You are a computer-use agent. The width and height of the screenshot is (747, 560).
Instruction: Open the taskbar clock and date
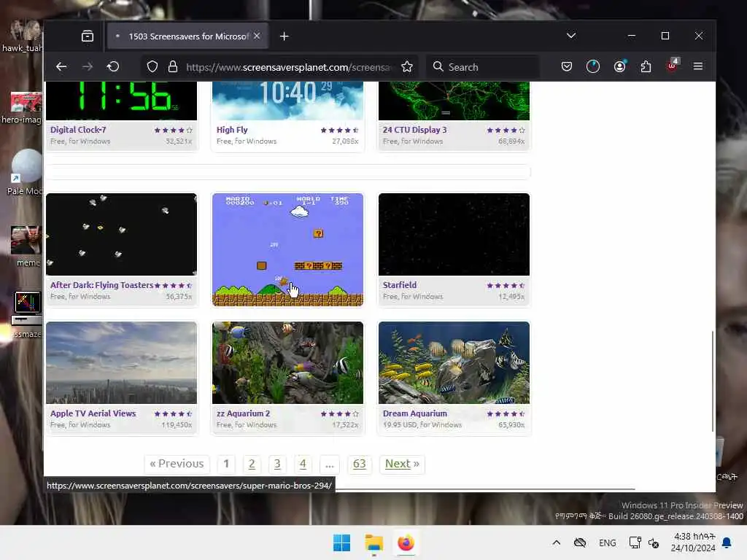point(693,542)
